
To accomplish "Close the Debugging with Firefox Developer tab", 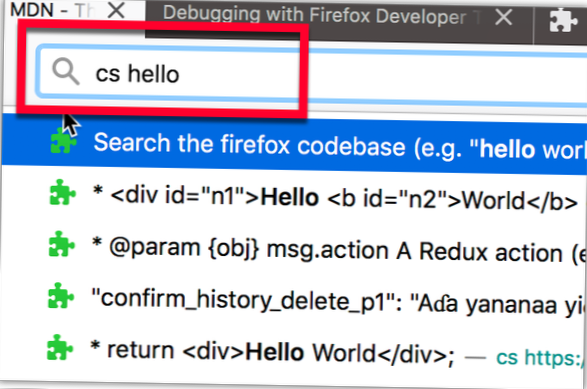I will point(504,17).
